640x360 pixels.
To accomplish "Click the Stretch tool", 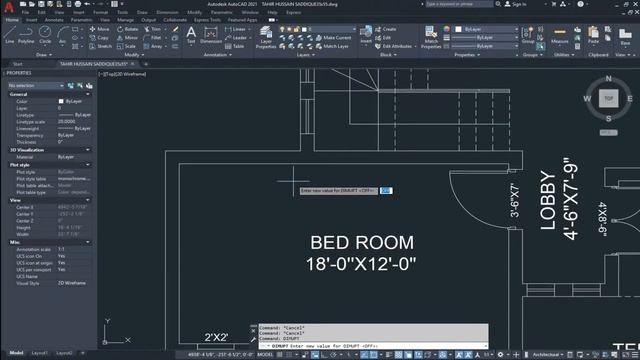I will click(100, 46).
